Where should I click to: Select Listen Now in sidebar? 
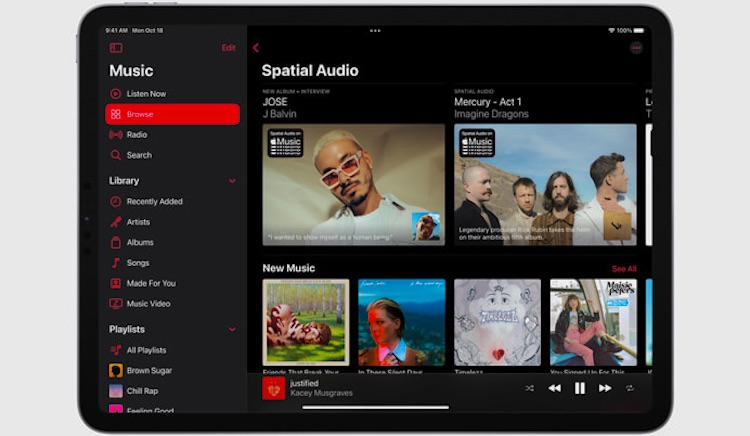146,94
